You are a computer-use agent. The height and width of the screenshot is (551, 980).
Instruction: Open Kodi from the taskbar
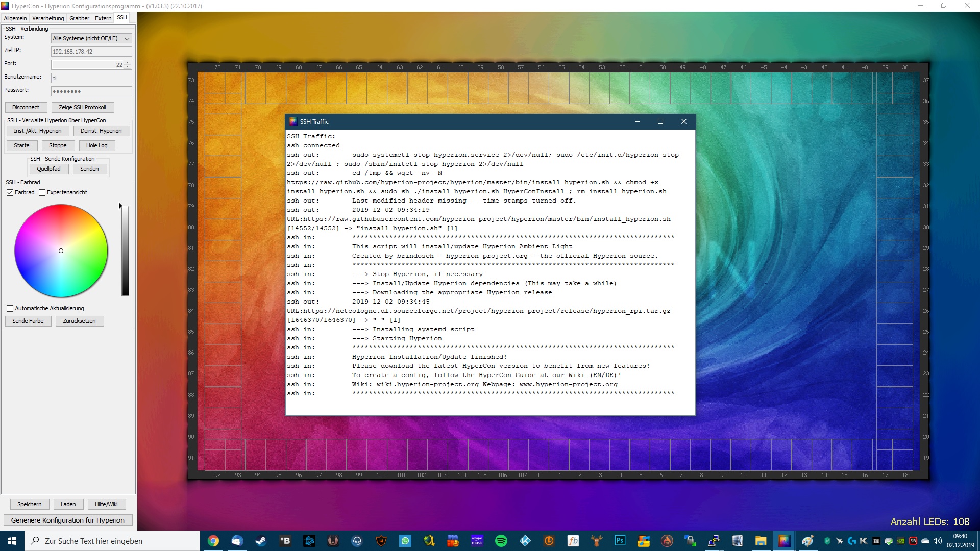(525, 541)
